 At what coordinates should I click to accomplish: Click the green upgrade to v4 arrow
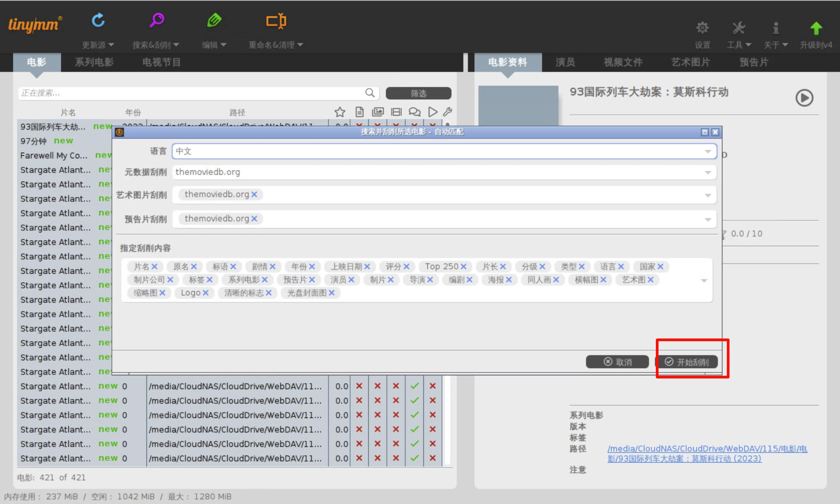[816, 28]
